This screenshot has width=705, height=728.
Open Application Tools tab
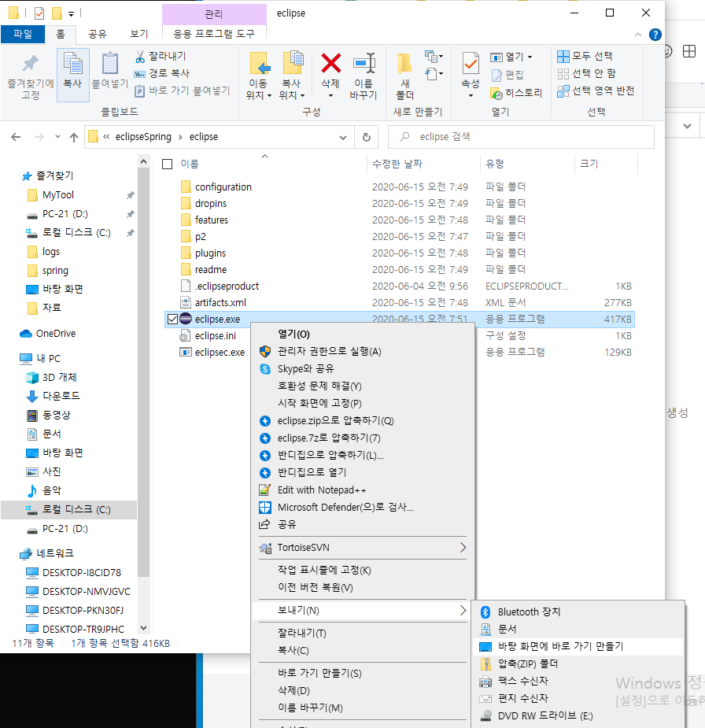(214, 34)
